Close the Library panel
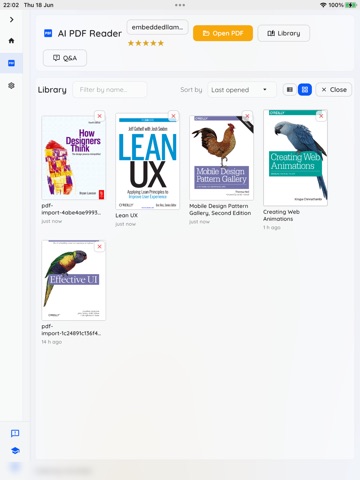The width and height of the screenshot is (360, 480). (334, 90)
